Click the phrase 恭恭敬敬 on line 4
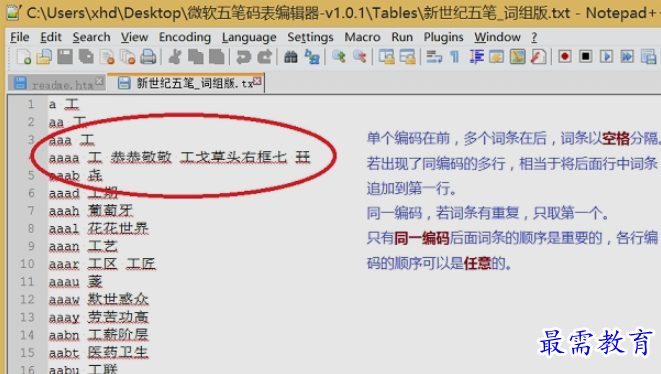The width and height of the screenshot is (661, 374). 141,157
